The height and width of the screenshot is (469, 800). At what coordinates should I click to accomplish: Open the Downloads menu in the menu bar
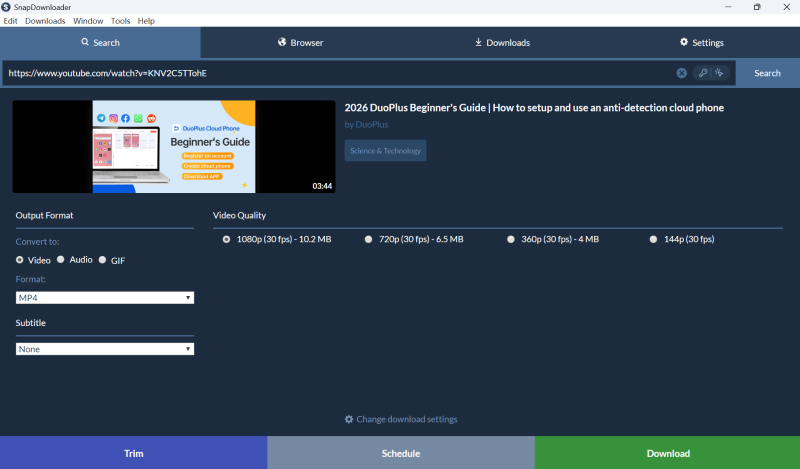(45, 21)
